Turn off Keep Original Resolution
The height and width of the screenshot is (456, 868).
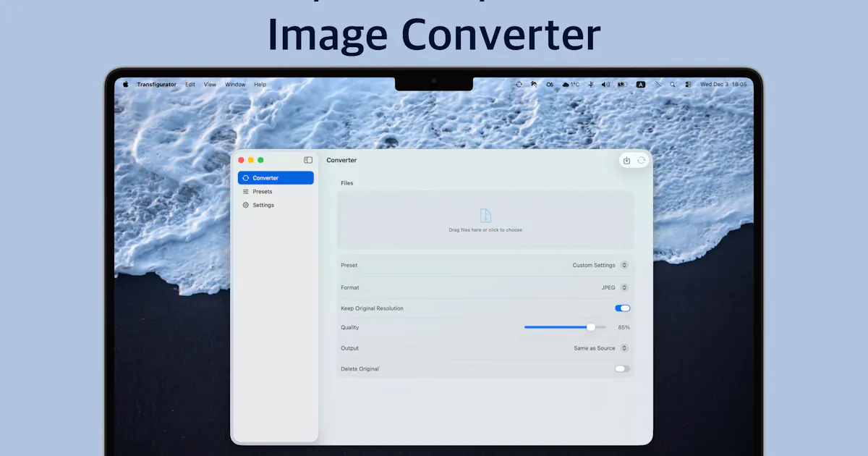623,308
